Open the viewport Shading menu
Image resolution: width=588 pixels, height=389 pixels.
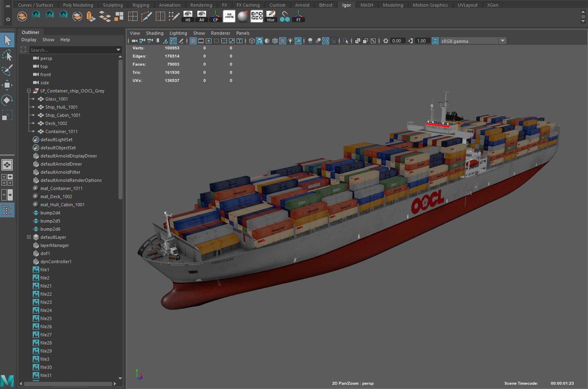(154, 33)
